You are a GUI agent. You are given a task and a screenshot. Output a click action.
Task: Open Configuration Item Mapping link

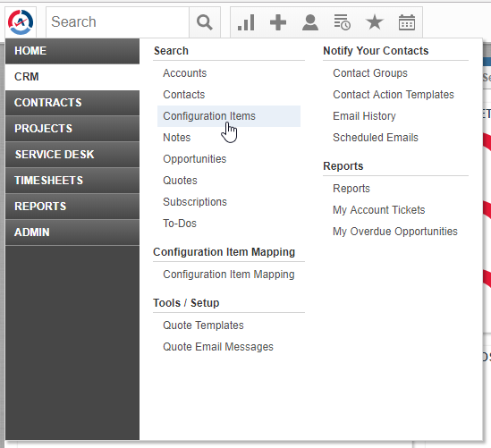pyautogui.click(x=229, y=275)
